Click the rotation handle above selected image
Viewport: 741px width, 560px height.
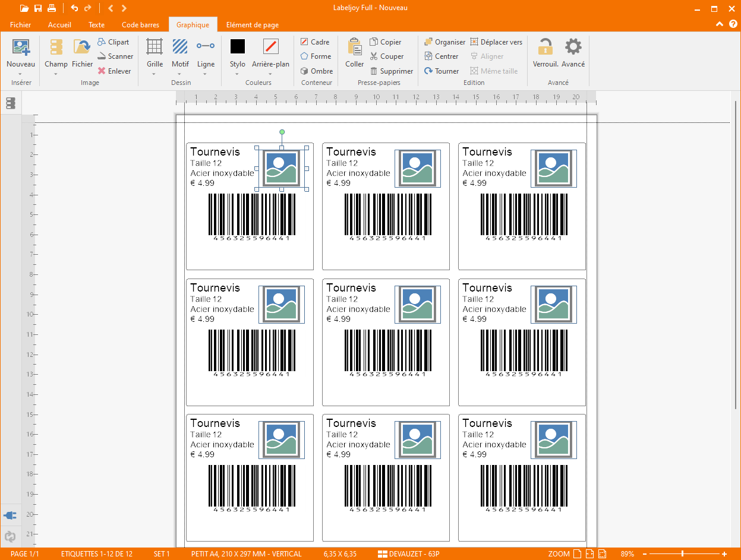pos(282,132)
